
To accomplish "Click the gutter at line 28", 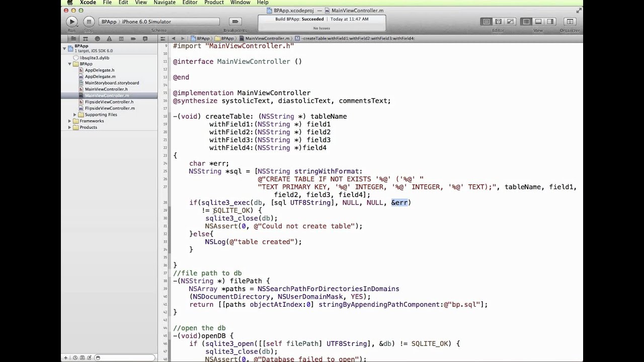I will (x=165, y=203).
